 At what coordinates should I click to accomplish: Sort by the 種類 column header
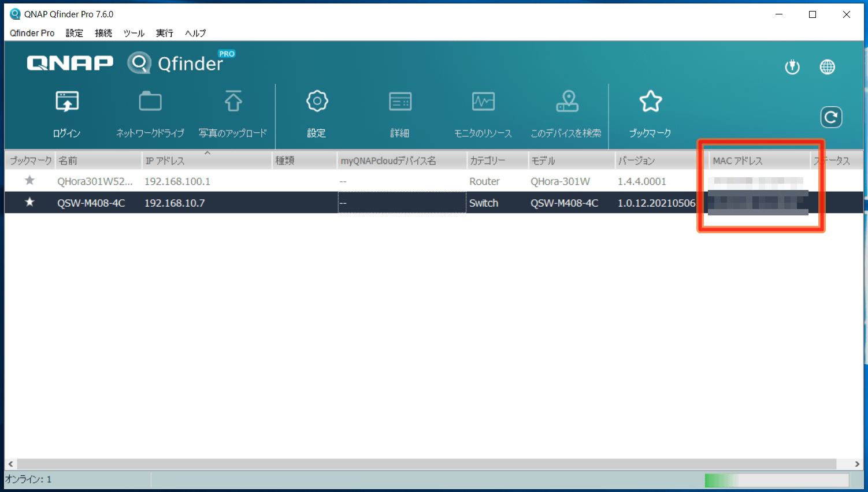[305, 161]
